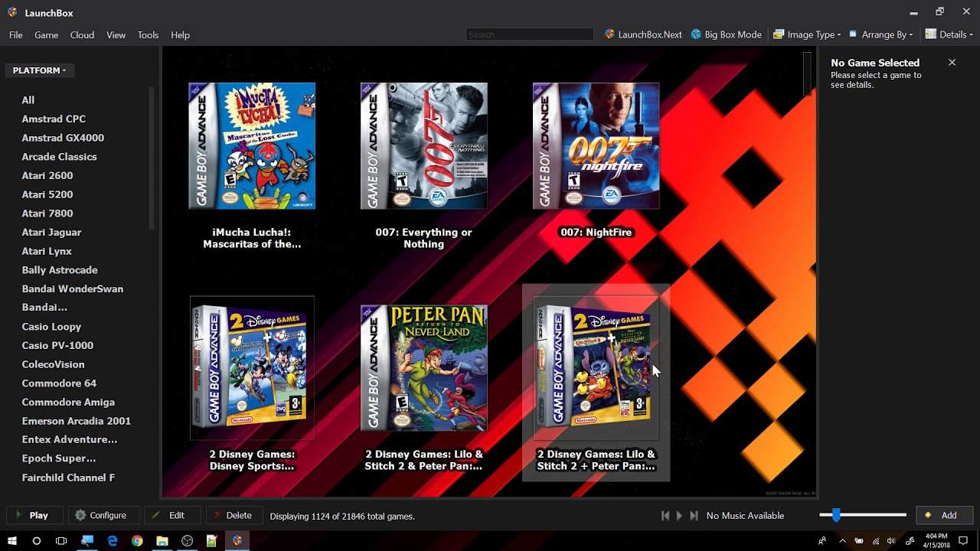Open OBS Studio from taskbar
Image resolution: width=980 pixels, height=551 pixels.
coord(187,540)
